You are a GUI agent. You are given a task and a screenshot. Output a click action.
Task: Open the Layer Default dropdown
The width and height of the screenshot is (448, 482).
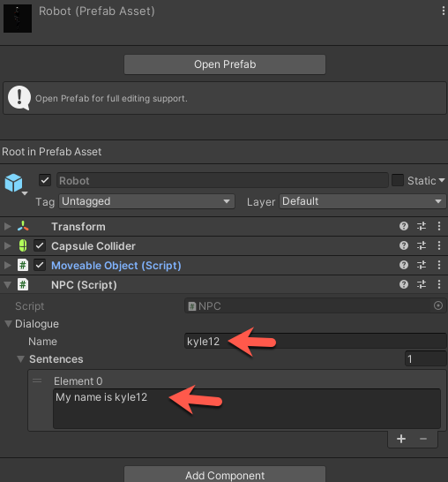tap(362, 201)
